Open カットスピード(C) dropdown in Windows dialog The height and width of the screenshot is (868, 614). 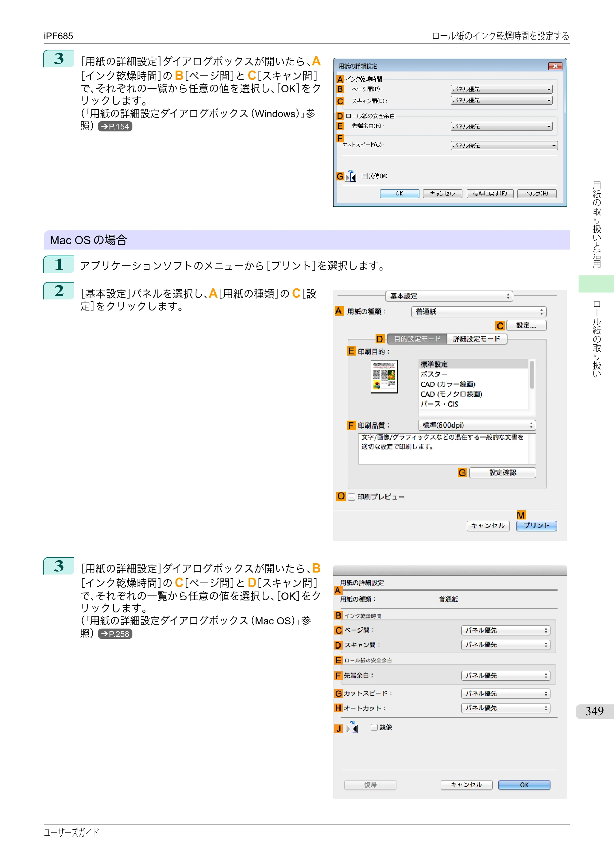pyautogui.click(x=504, y=145)
